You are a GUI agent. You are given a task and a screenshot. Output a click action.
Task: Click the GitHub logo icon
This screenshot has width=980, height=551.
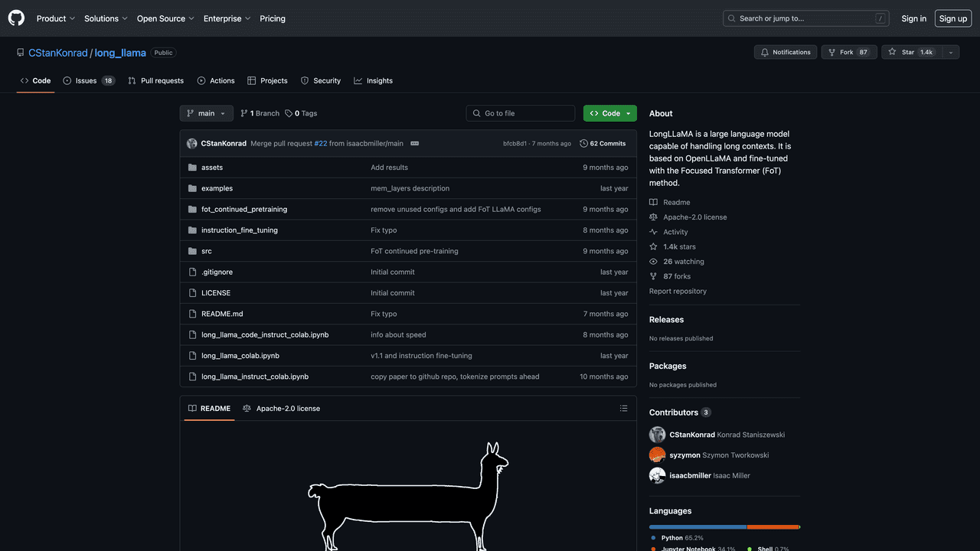[16, 18]
